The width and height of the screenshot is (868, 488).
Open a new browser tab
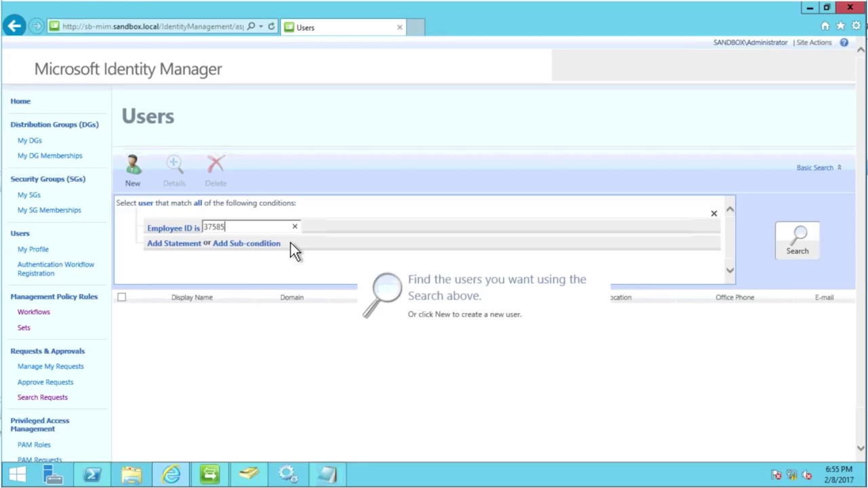click(416, 27)
